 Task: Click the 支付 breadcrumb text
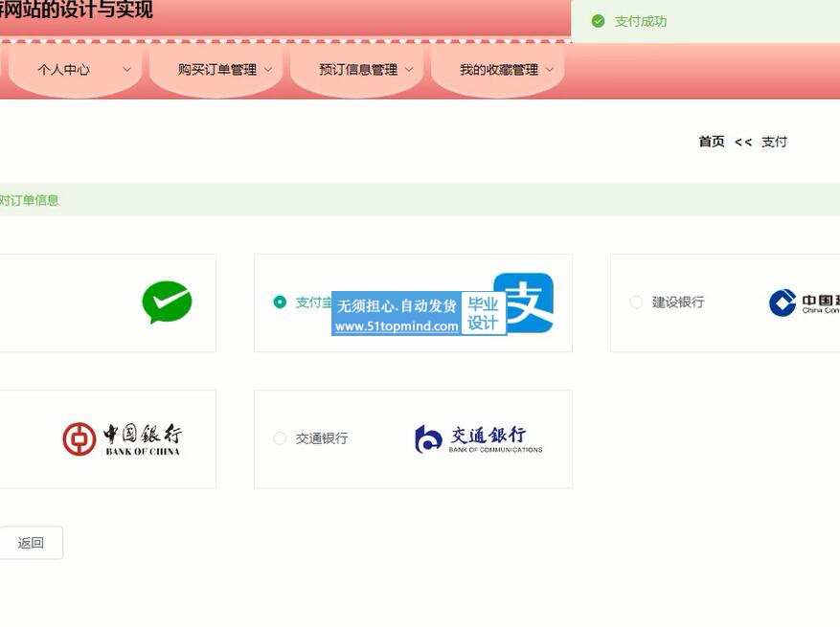click(x=774, y=142)
